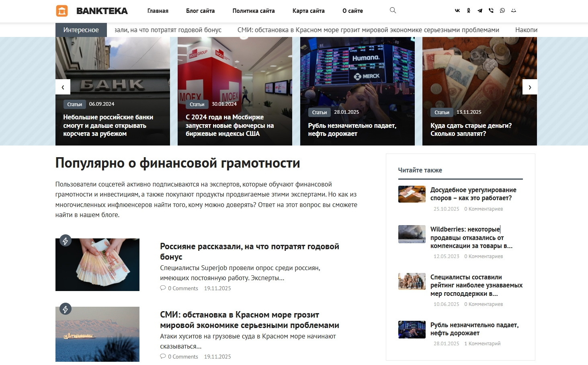The height and width of the screenshot is (365, 588).
Task: Click the BANKTEKA site title
Action: coord(102,11)
